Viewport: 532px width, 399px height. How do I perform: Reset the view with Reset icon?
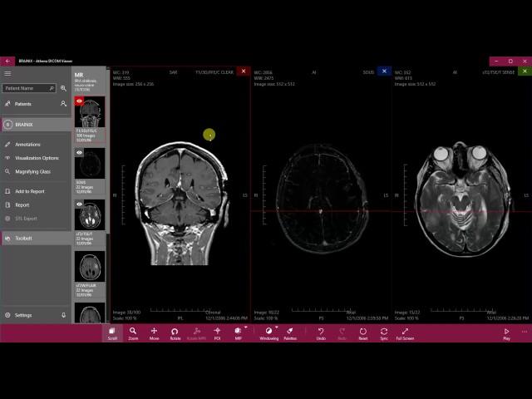pos(362,332)
